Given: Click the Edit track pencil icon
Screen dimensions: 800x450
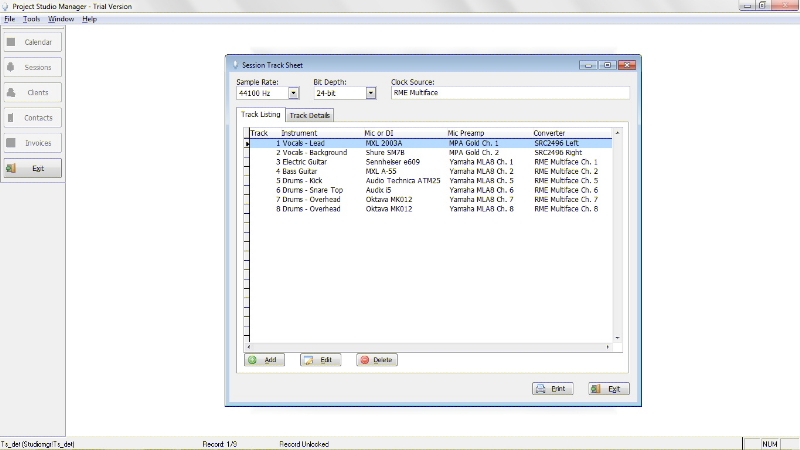Looking at the screenshot, I should tap(309, 360).
